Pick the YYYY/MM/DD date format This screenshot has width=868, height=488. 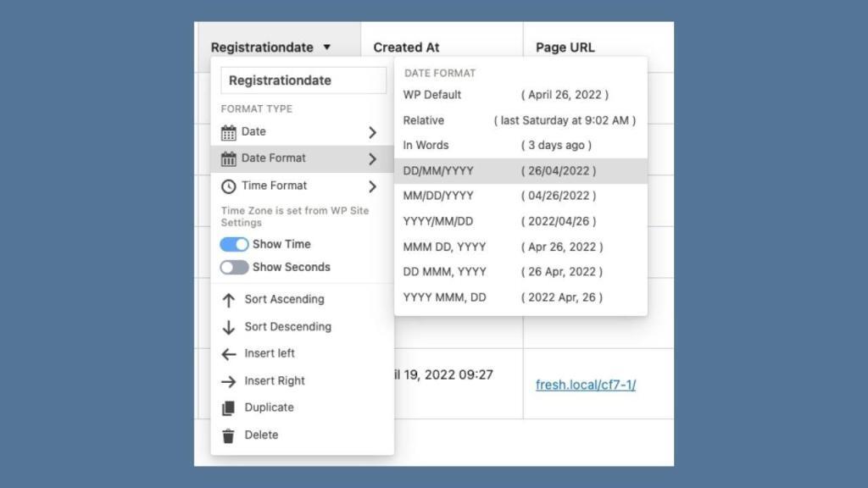point(438,221)
